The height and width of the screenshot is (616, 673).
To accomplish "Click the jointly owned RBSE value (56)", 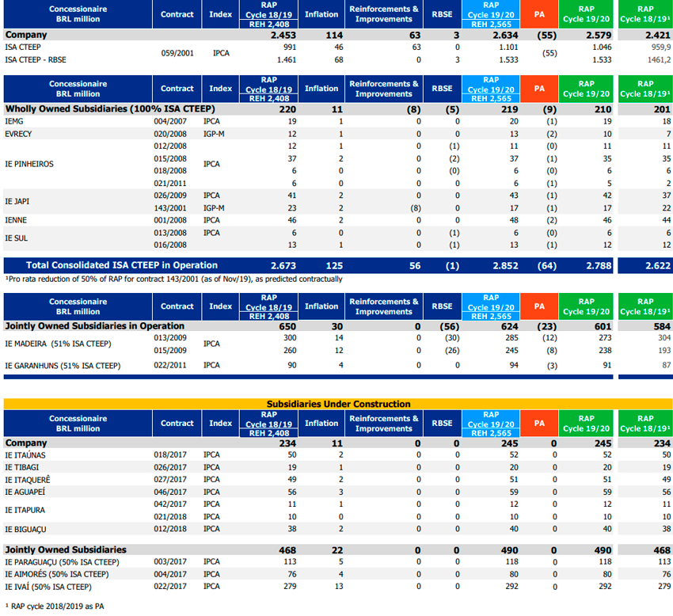I will point(450,326).
